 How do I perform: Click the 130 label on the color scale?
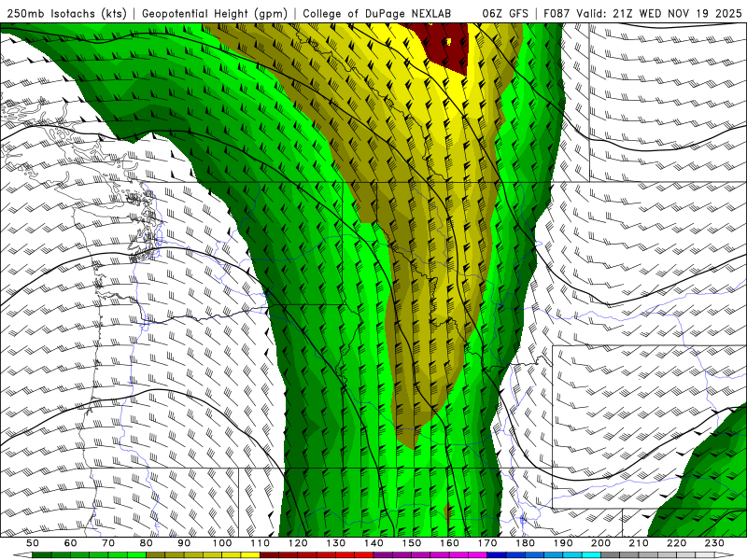coord(336,543)
